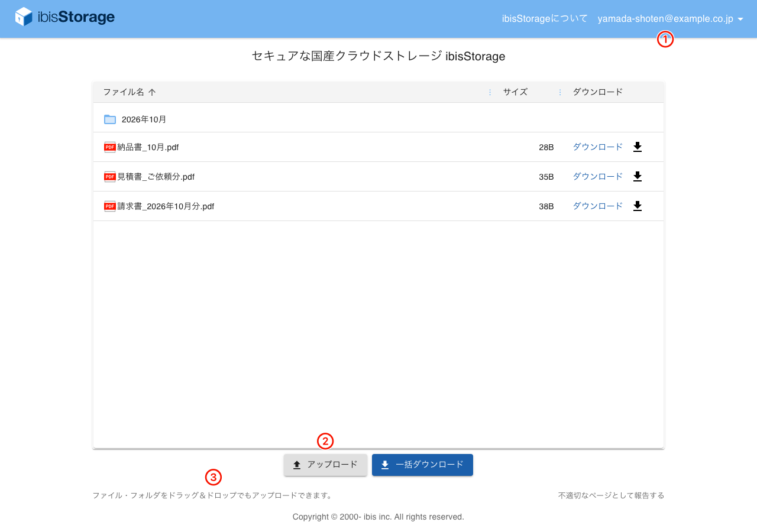
Task: Click the Copyright ibis inc. footer text
Action: click(x=378, y=517)
